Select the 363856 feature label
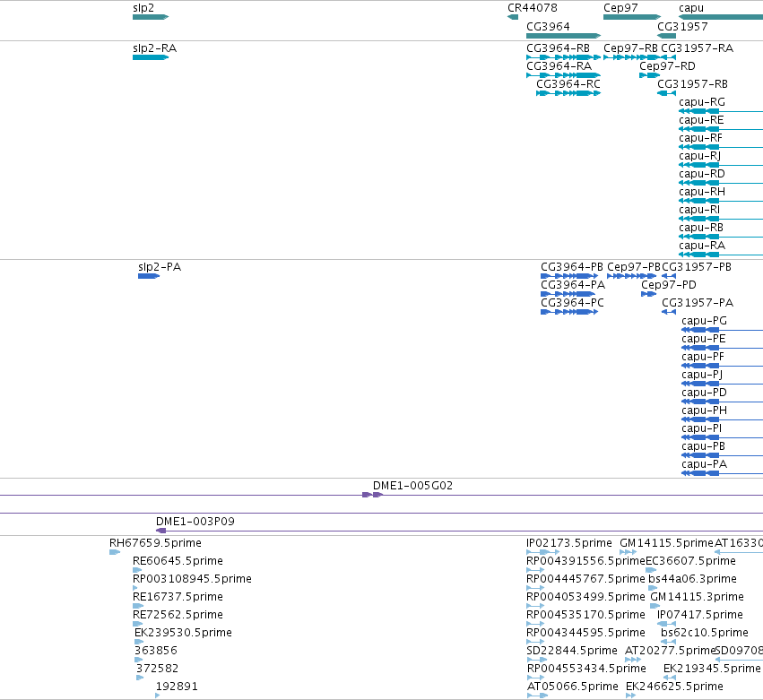 coord(156,651)
